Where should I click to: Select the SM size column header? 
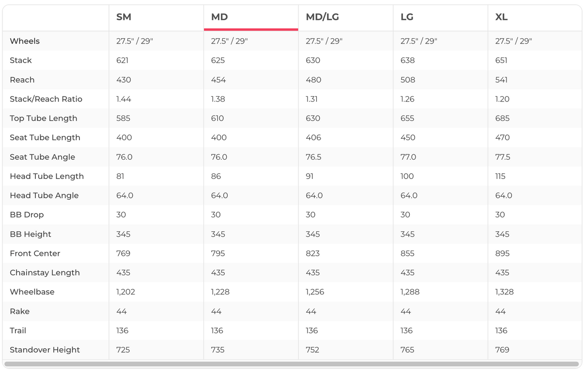coord(124,17)
